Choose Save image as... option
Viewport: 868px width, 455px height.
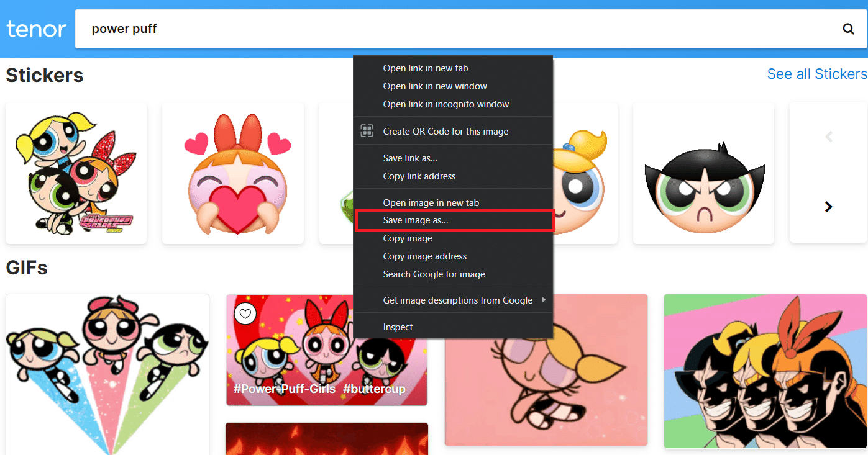coord(454,221)
